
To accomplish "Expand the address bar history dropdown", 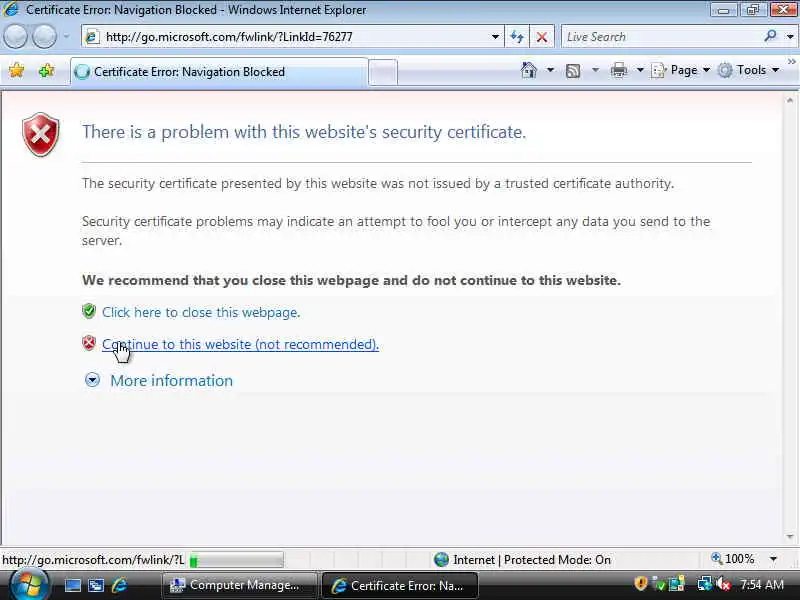I will click(x=495, y=37).
